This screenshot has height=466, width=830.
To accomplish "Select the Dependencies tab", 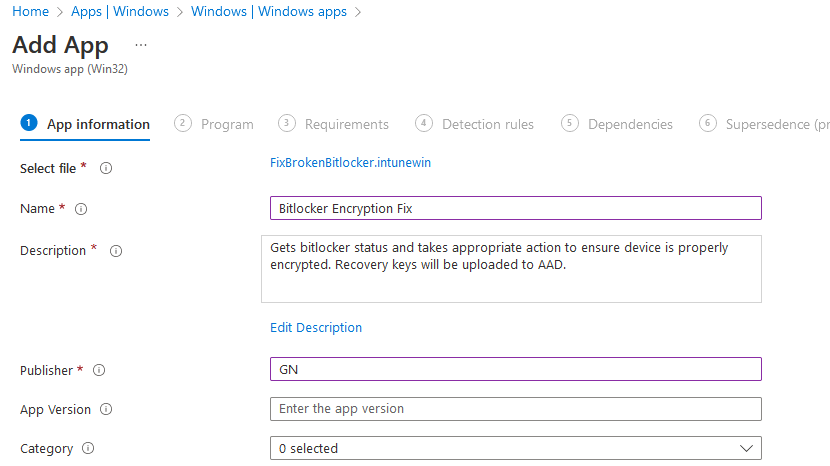I will [617, 124].
